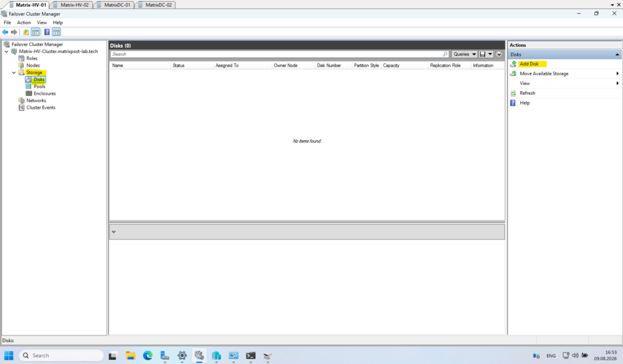Open the tab list dropdown arrow at top right
This screenshot has height=364, width=623.
[x=612, y=5]
